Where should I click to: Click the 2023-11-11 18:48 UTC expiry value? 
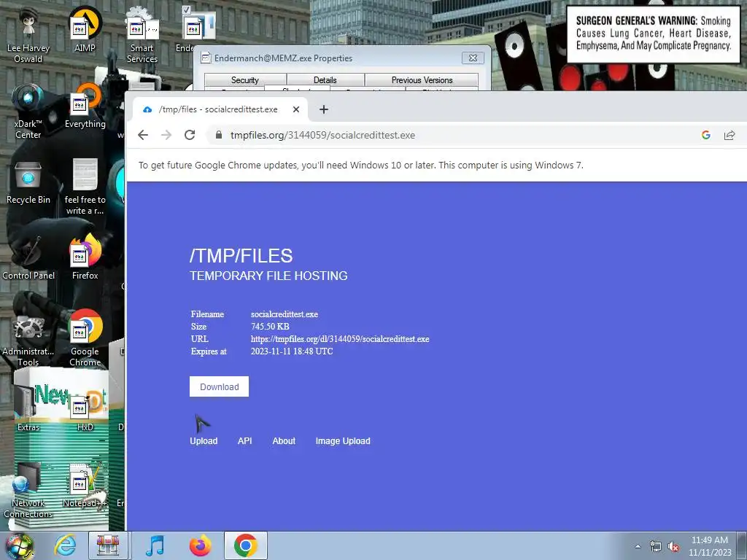(292, 351)
